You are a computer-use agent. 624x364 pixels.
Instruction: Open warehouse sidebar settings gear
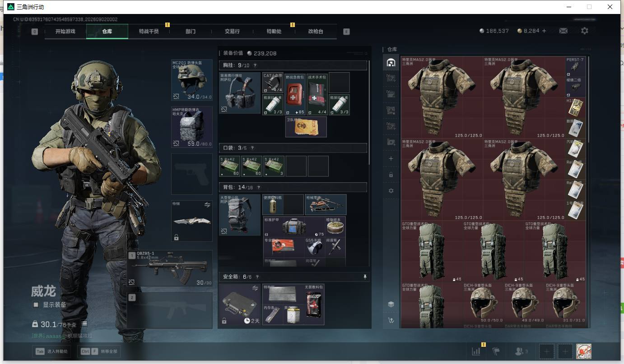click(x=391, y=191)
